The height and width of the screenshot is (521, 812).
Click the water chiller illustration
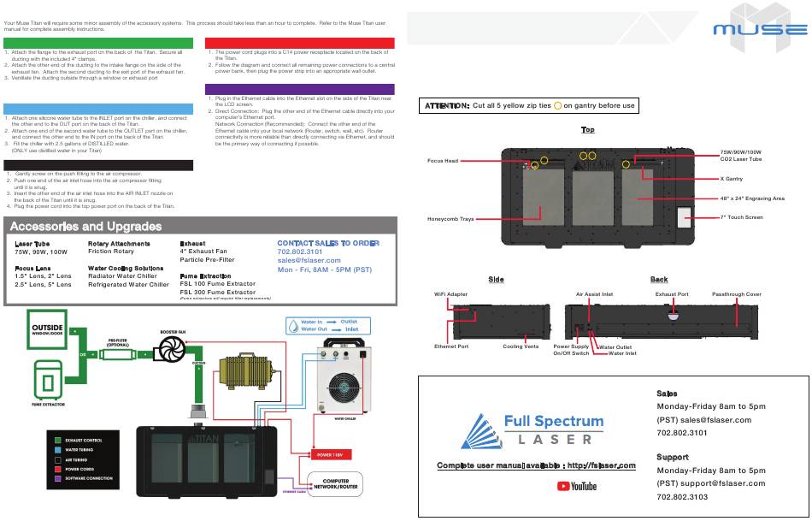[x=344, y=376]
